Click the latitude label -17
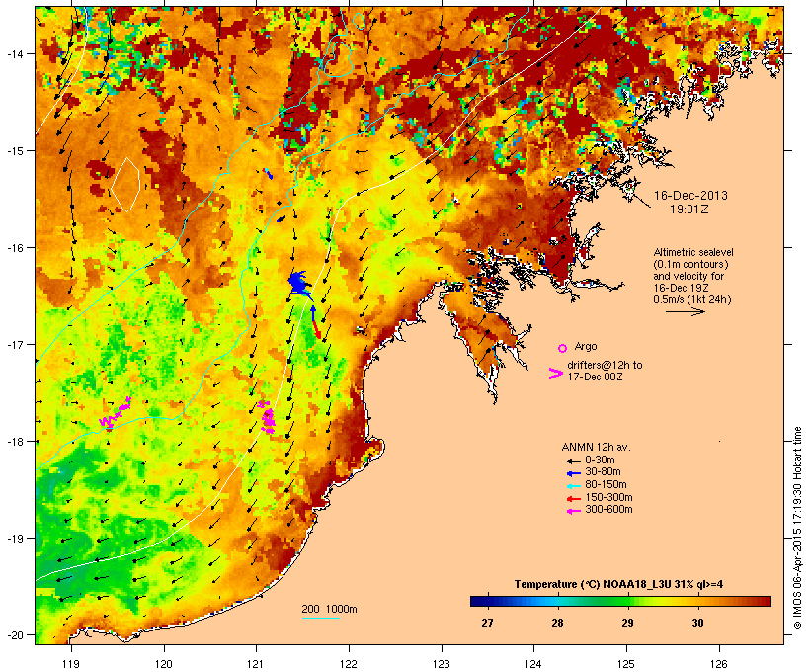Screen dimensions: 810x672 (x=14, y=344)
